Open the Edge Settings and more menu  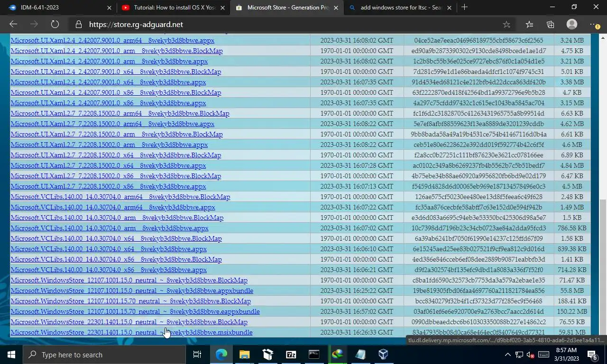point(594,24)
